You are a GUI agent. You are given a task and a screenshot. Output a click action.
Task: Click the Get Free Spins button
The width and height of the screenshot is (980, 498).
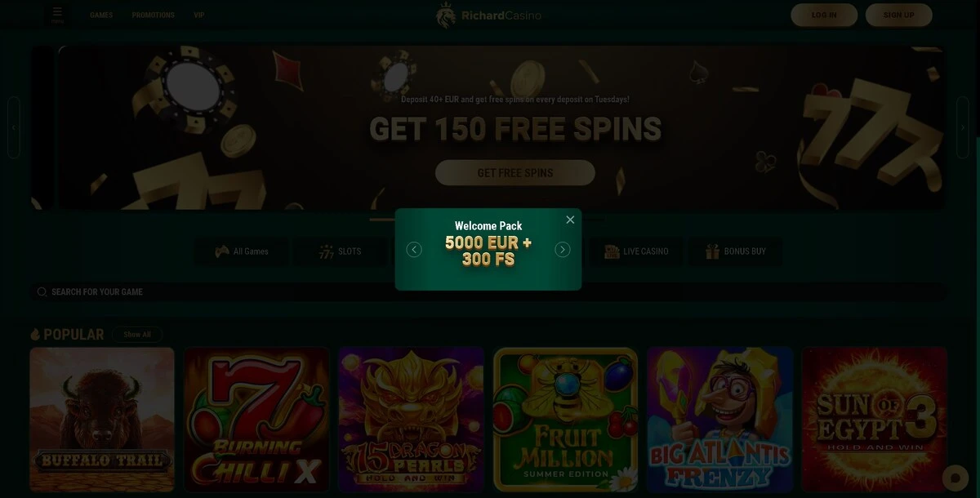coord(515,173)
